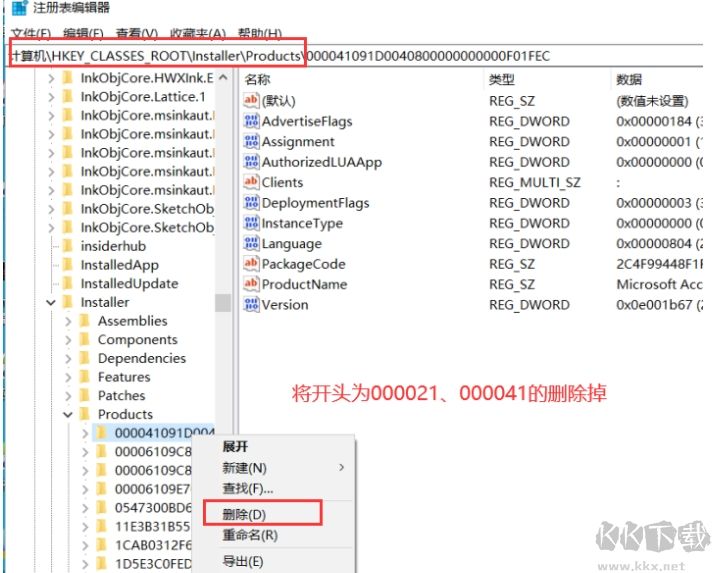Select the Language DWORD value icon
712x573 pixels.
pos(251,243)
